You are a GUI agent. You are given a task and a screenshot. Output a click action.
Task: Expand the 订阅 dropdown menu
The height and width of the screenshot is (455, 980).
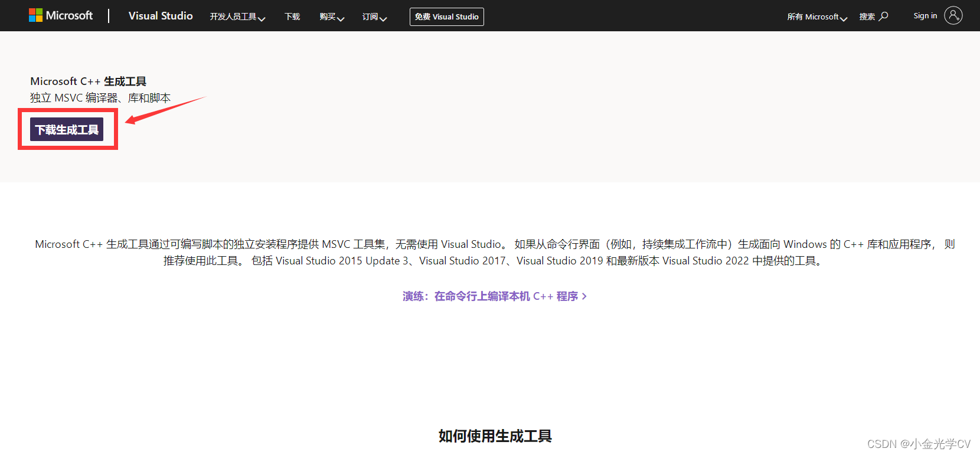point(374,17)
